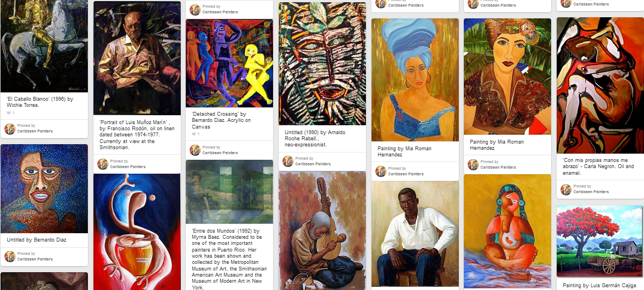Open the 'Entre dos Mundos' painting thumbnail
This screenshot has height=290, width=644.
click(x=229, y=191)
